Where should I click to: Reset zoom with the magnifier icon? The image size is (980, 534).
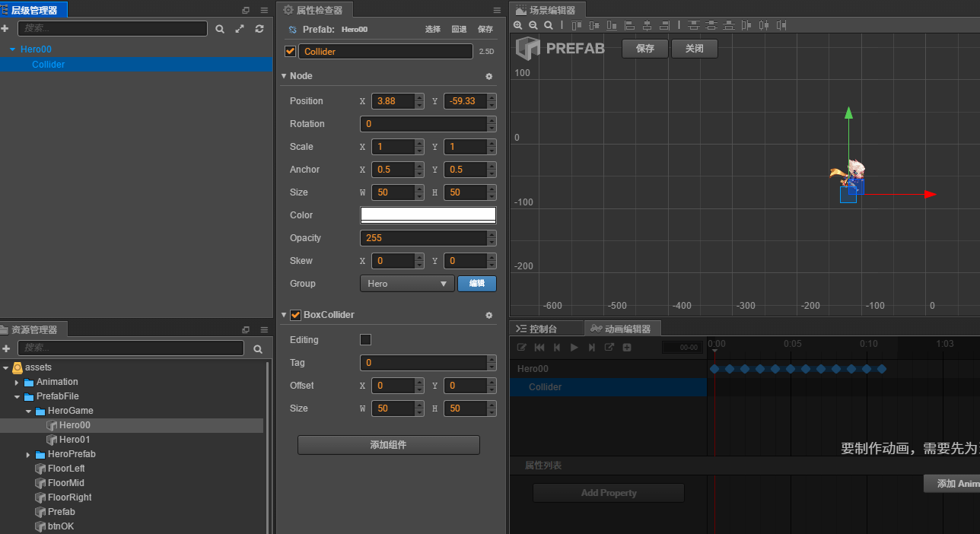[x=548, y=25]
